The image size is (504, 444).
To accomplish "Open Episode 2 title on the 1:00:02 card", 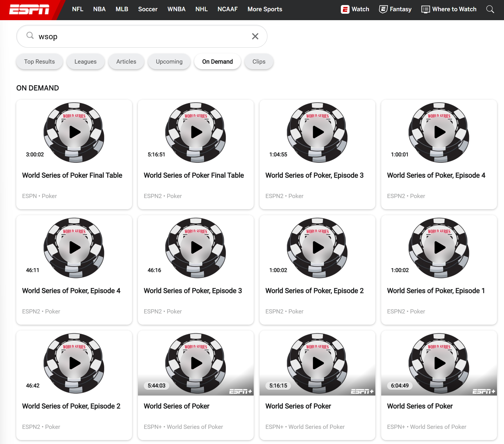I will [x=315, y=291].
